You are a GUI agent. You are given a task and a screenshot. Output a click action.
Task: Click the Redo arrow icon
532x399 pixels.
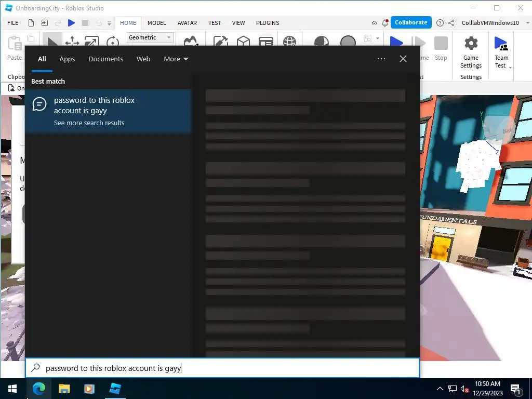tap(58, 23)
